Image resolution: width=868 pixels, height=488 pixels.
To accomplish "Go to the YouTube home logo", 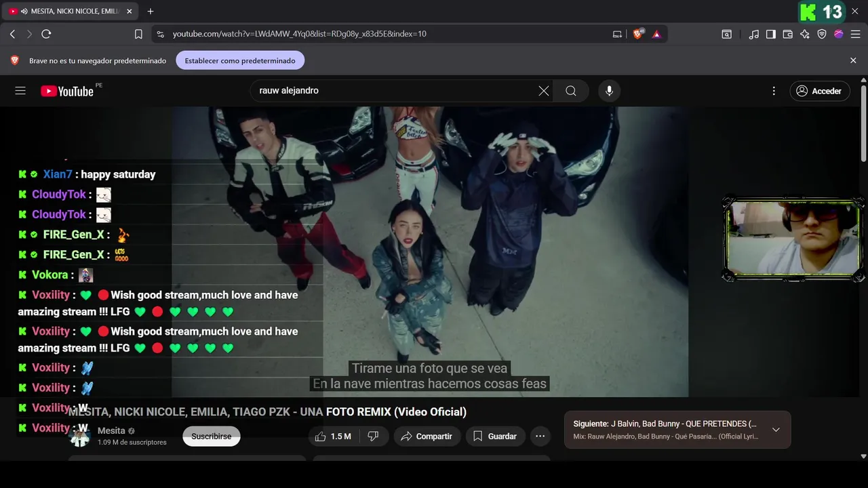I will pyautogui.click(x=67, y=91).
